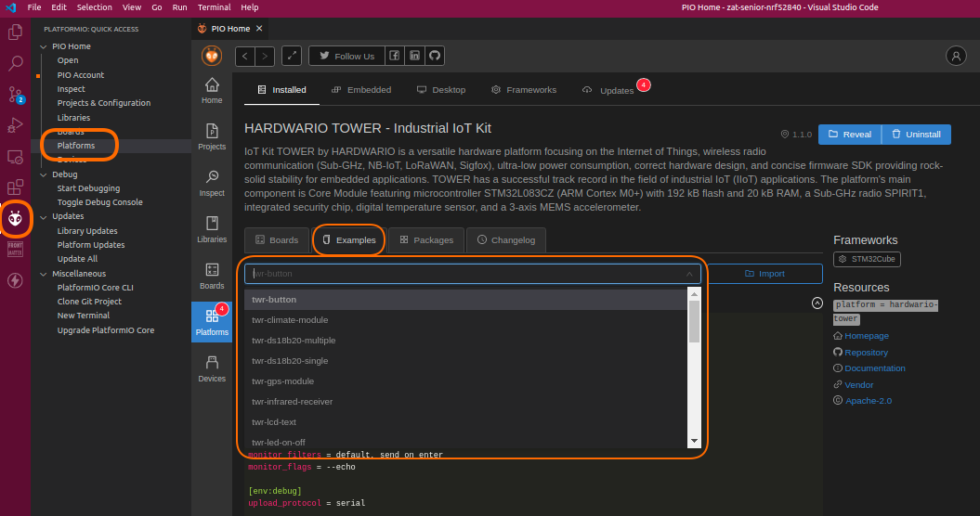The width and height of the screenshot is (980, 516).
Task: Open the Documentation resource link
Action: tap(875, 368)
